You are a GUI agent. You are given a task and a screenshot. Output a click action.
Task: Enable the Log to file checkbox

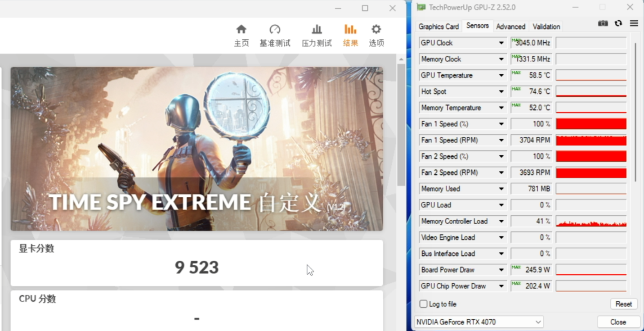[x=424, y=304]
